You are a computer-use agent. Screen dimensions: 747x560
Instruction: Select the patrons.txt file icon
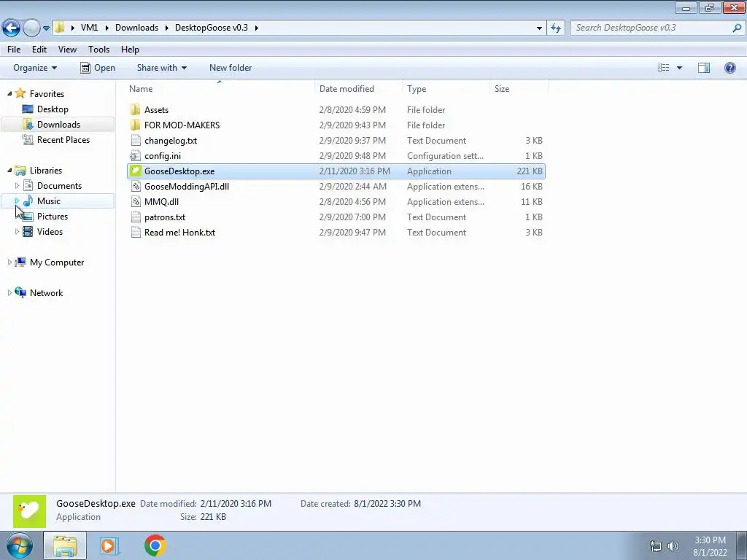pyautogui.click(x=135, y=217)
